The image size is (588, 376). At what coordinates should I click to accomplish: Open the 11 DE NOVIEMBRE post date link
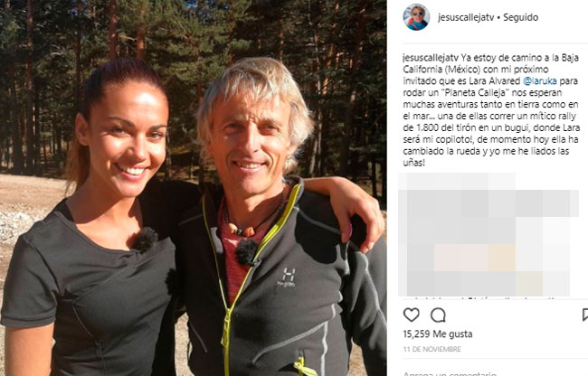click(x=432, y=349)
